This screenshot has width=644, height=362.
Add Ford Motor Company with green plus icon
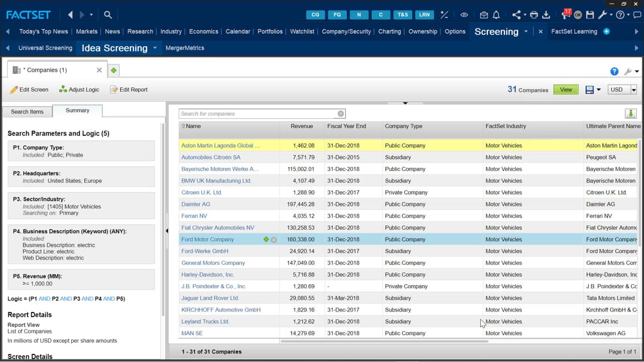click(x=266, y=240)
